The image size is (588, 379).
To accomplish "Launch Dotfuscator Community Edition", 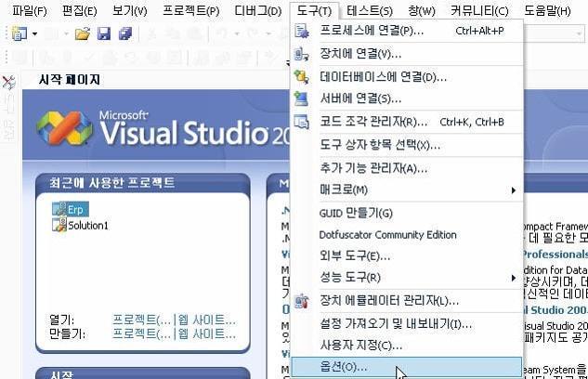I will (x=407, y=235).
